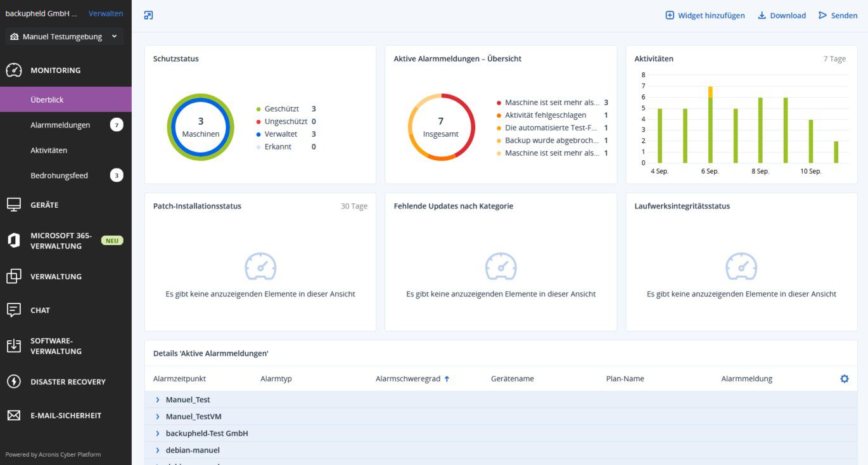Viewport: 868px width, 465px height.
Task: Open the Microsoft 365 office icon
Action: coord(14,241)
